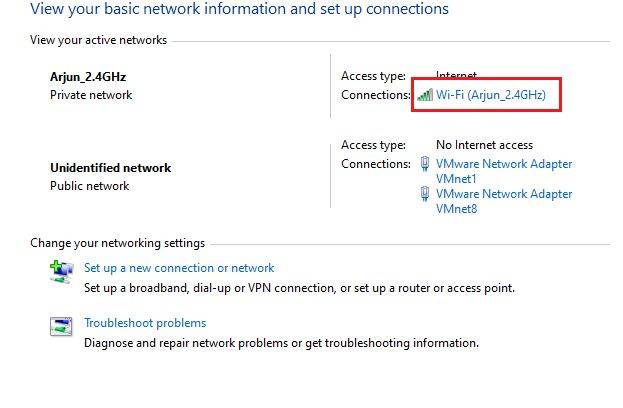Image resolution: width=623 pixels, height=408 pixels.
Task: Click the Wi-Fi signal strength bars icon
Action: [424, 95]
